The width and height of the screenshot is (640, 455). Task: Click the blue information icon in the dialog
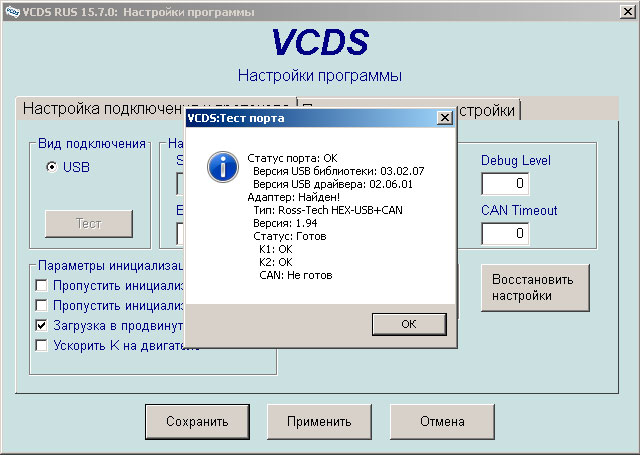tap(221, 167)
